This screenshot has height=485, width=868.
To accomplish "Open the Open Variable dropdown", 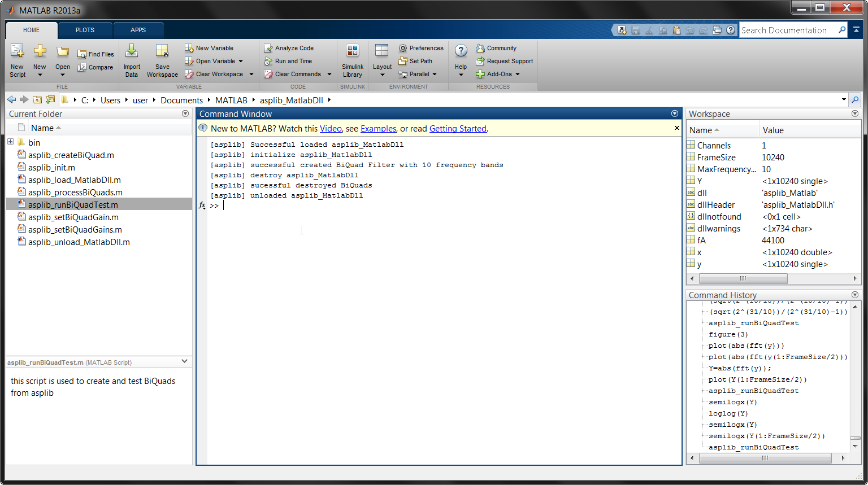I will [x=241, y=61].
